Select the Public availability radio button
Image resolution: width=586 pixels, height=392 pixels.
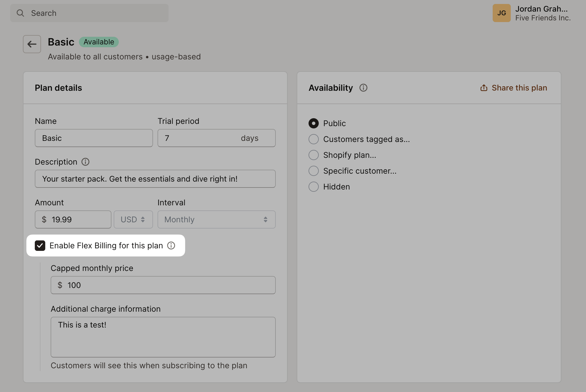[314, 123]
